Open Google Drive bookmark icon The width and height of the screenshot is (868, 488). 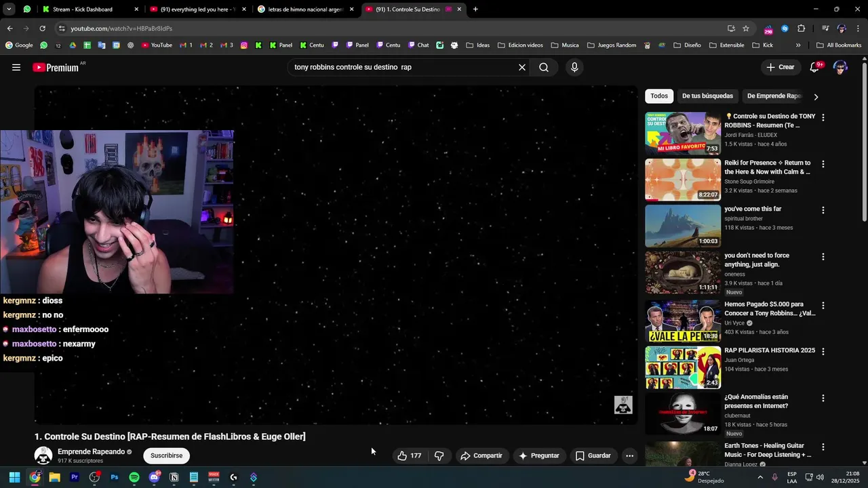pos(73,45)
